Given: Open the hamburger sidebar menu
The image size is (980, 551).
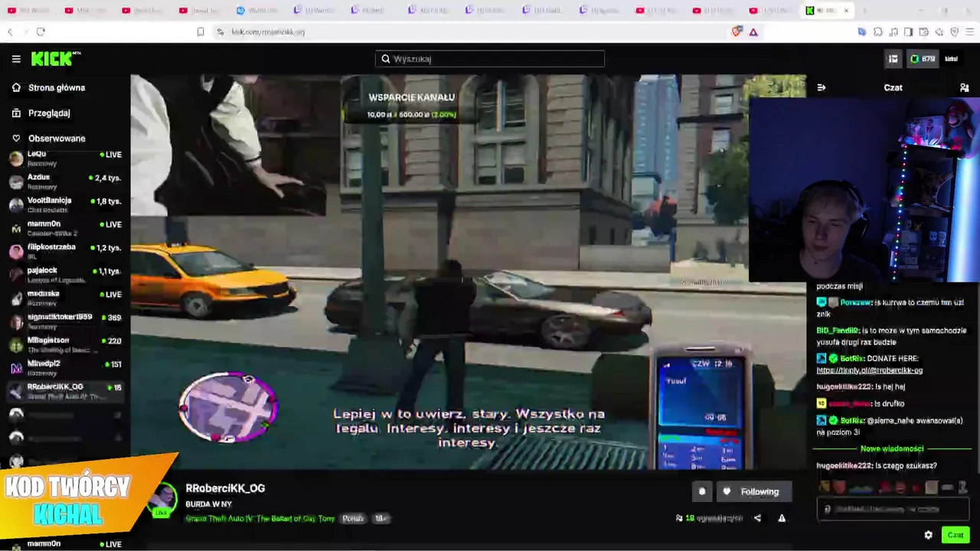Looking at the screenshot, I should click(x=16, y=59).
